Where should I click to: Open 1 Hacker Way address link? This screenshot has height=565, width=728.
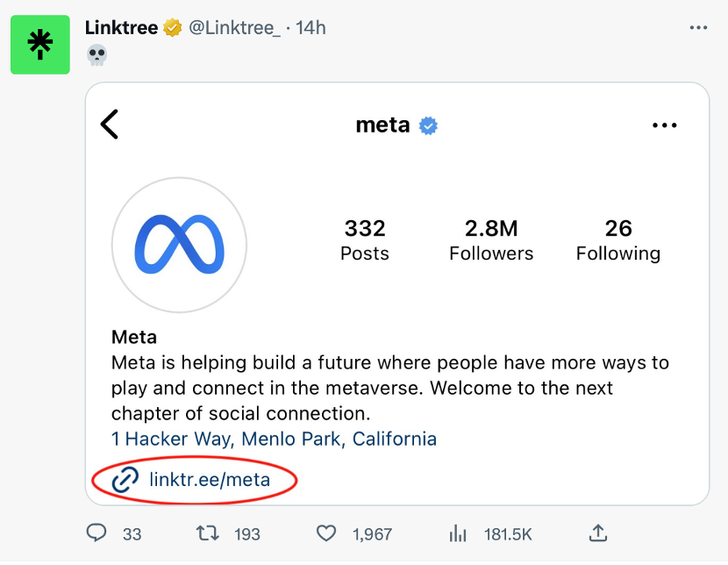(274, 438)
